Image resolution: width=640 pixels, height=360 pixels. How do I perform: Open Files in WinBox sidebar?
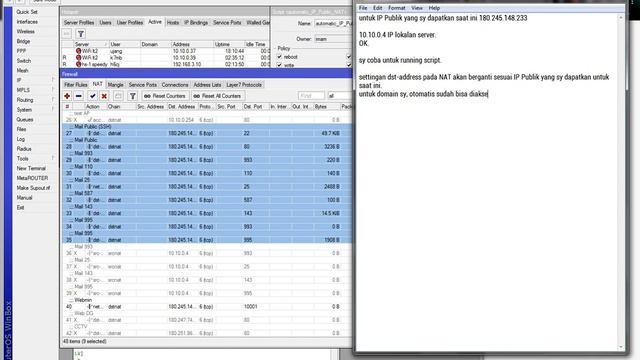pos(21,129)
